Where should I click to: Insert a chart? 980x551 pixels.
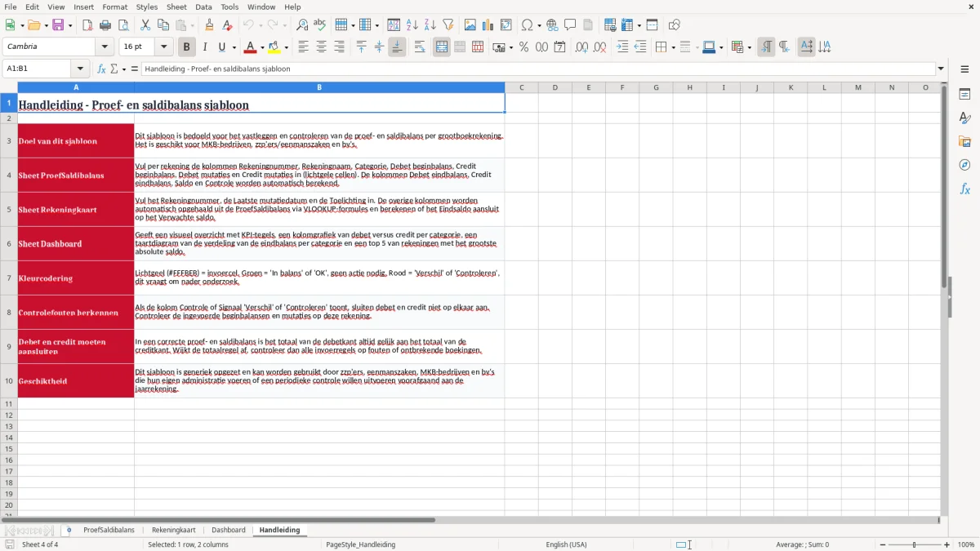click(488, 25)
